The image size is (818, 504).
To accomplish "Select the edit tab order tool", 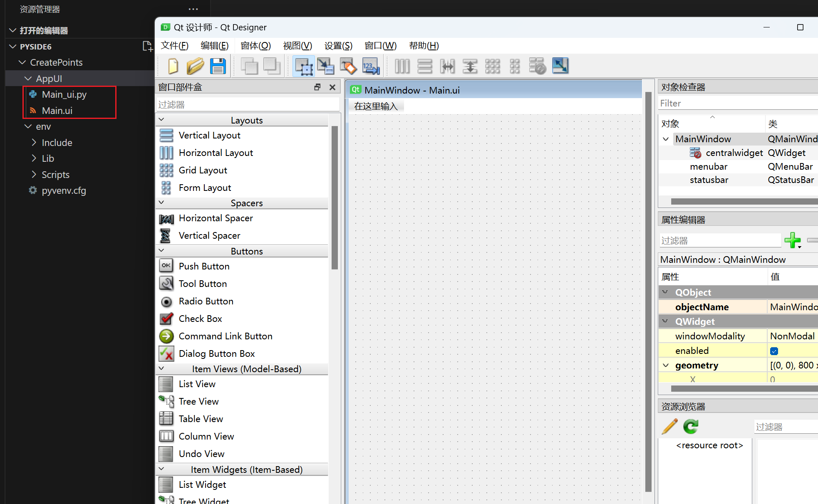I will pos(370,66).
